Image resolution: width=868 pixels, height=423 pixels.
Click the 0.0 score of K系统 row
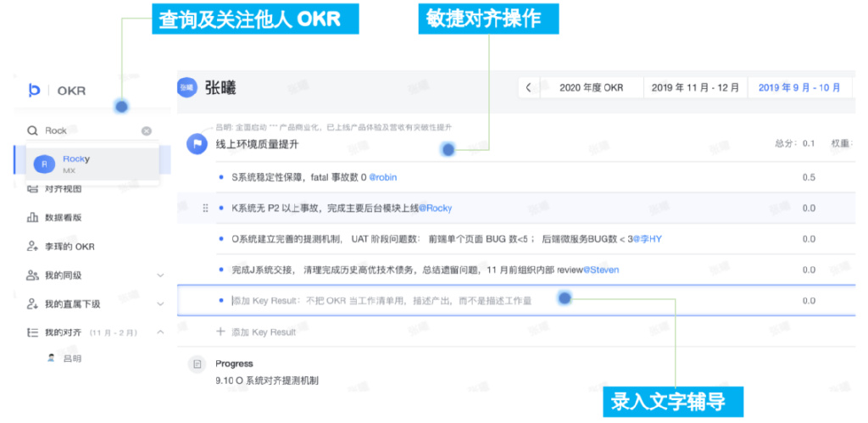pyautogui.click(x=809, y=209)
